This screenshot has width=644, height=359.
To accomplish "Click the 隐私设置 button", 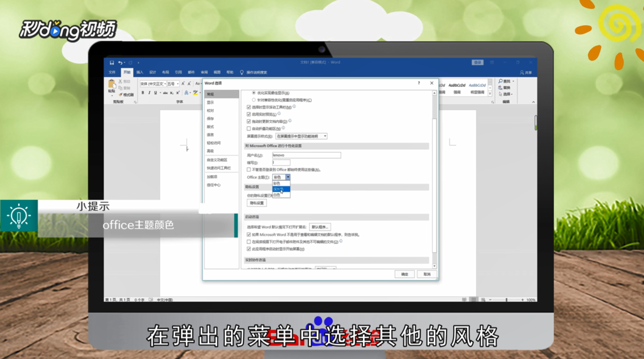I will pyautogui.click(x=257, y=203).
